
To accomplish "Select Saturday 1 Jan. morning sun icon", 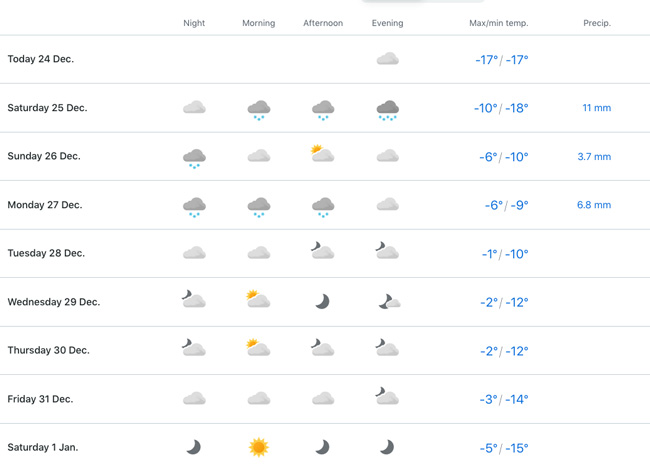I will [x=259, y=447].
